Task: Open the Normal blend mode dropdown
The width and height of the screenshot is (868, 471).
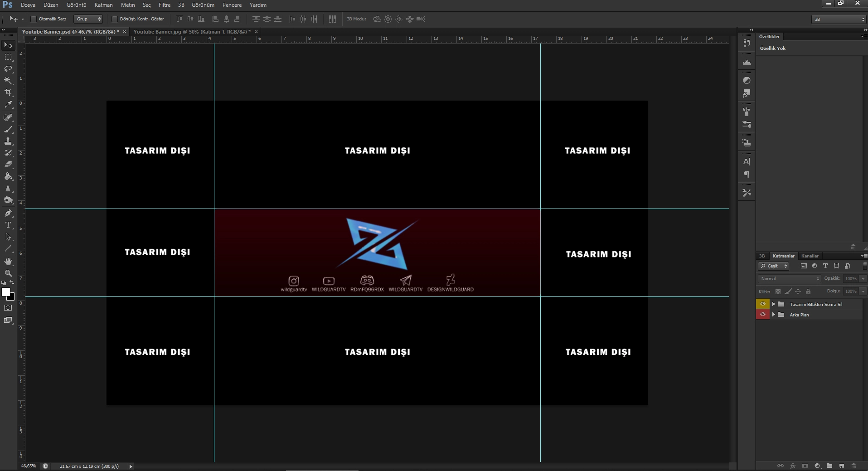Action: point(789,279)
